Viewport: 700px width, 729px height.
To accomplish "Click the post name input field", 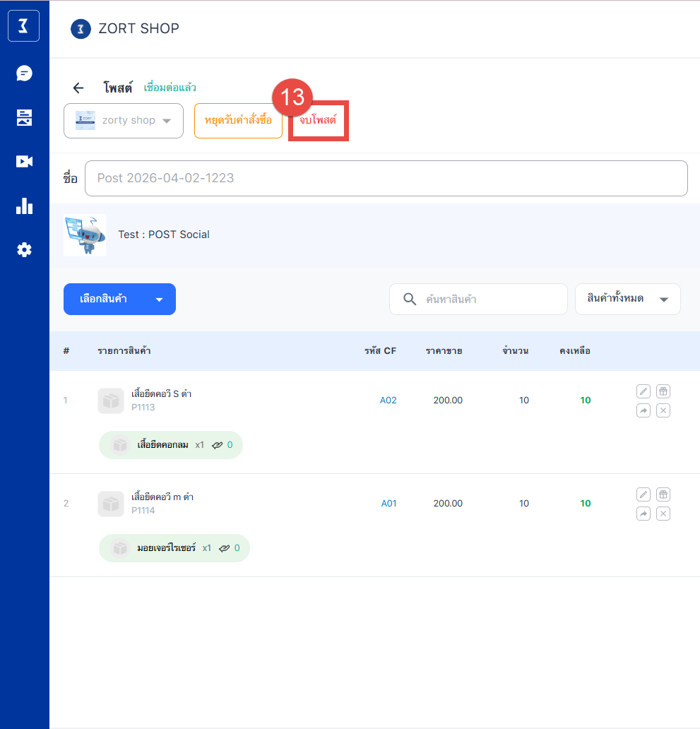I will click(386, 178).
